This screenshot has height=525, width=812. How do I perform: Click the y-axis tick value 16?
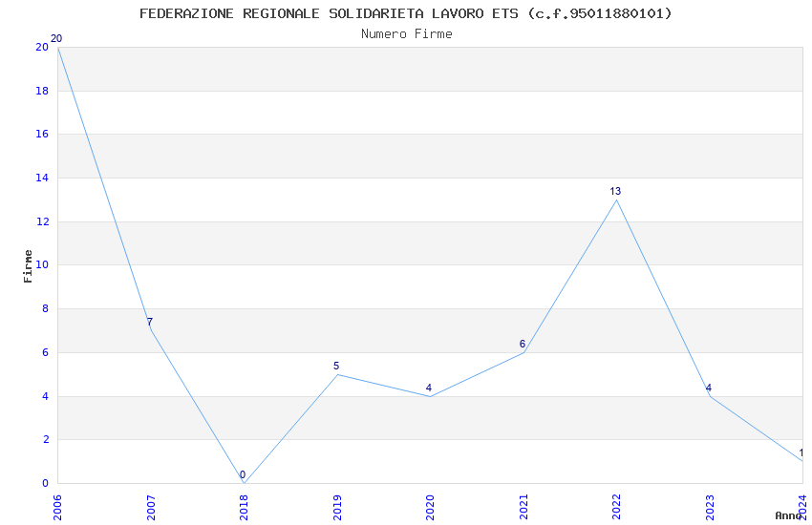42,134
